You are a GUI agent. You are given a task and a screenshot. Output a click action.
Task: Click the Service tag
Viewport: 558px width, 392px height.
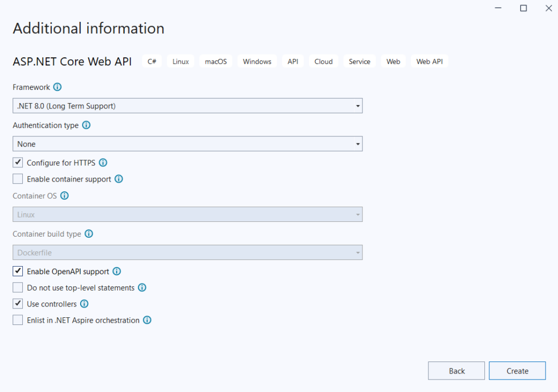(360, 61)
